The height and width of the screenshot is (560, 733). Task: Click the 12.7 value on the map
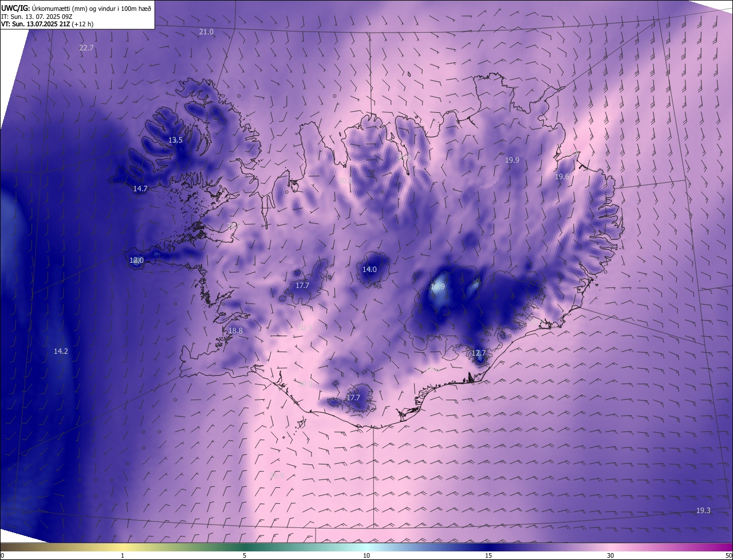[x=478, y=353]
